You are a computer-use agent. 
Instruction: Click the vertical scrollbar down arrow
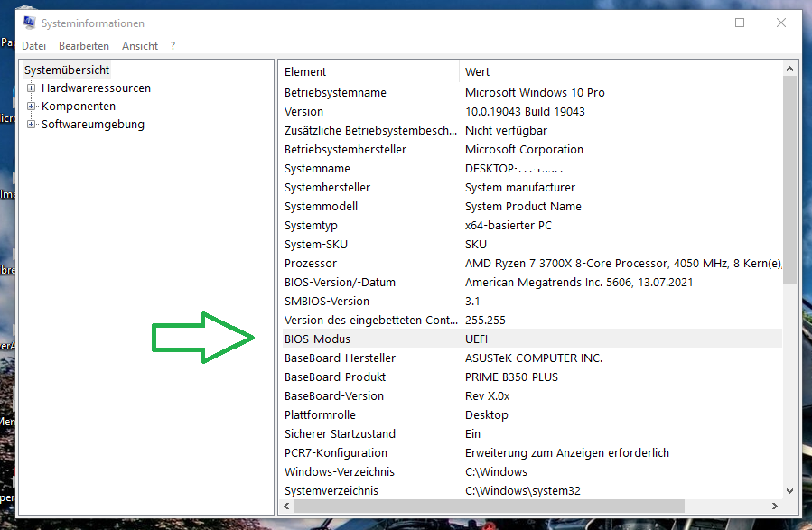(789, 491)
